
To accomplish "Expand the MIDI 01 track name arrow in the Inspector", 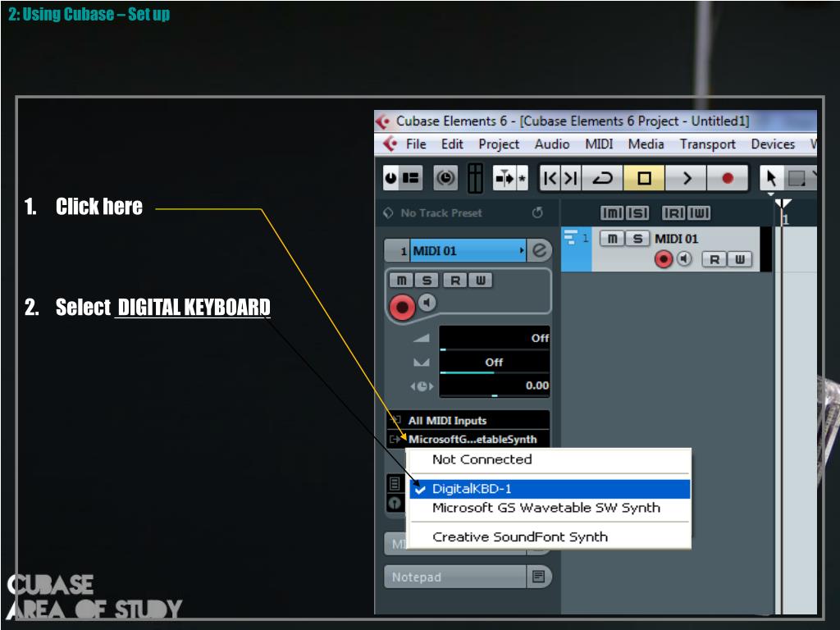I will 521,250.
